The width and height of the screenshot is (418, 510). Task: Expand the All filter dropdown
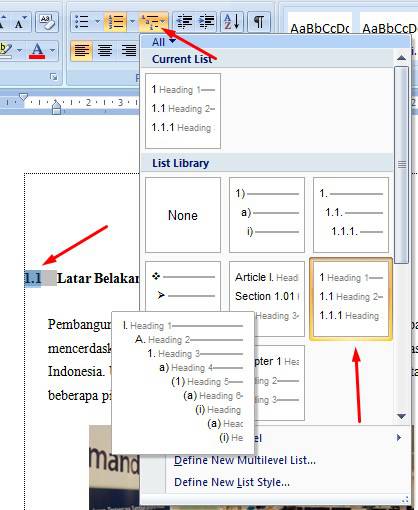point(163,42)
